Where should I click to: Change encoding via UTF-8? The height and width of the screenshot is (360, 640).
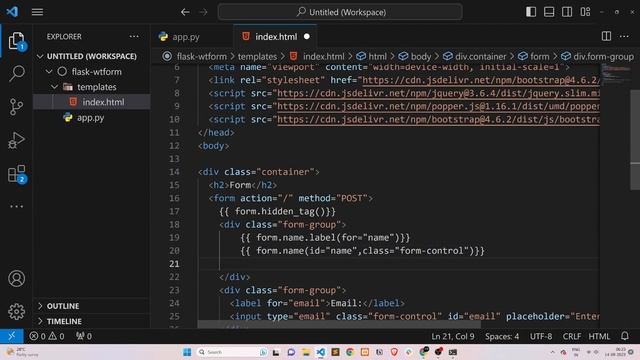click(x=541, y=336)
